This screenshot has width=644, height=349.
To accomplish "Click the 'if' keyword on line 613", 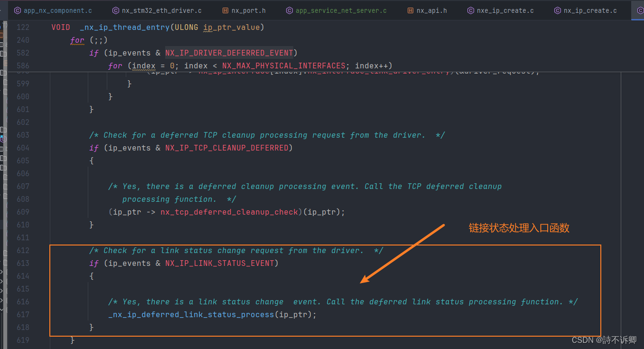I will (94, 263).
